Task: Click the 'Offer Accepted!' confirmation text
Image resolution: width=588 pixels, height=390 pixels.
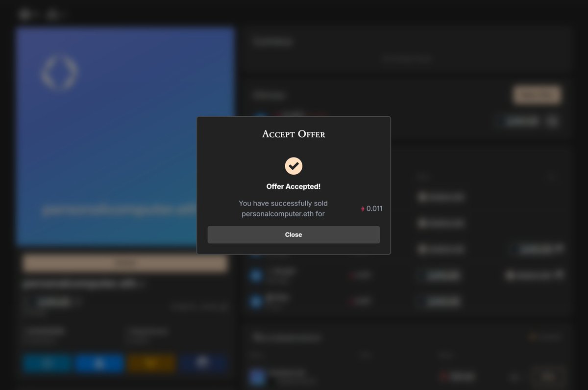Action: [x=294, y=186]
